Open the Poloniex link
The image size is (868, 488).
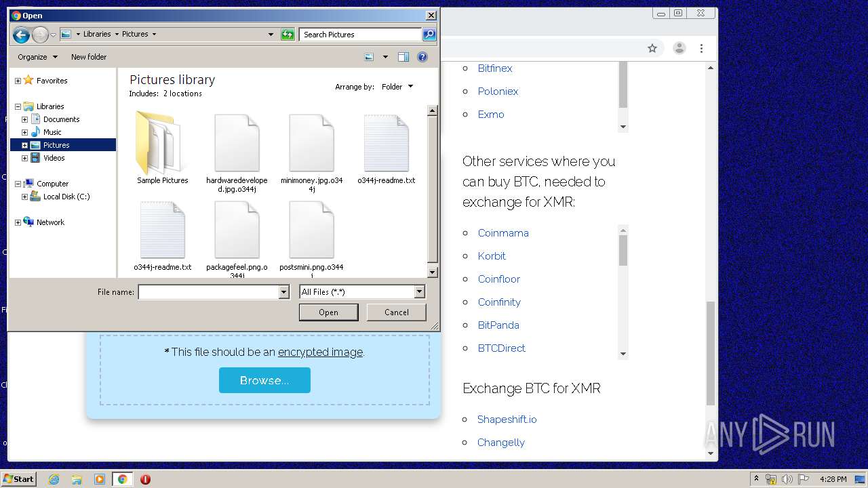498,91
